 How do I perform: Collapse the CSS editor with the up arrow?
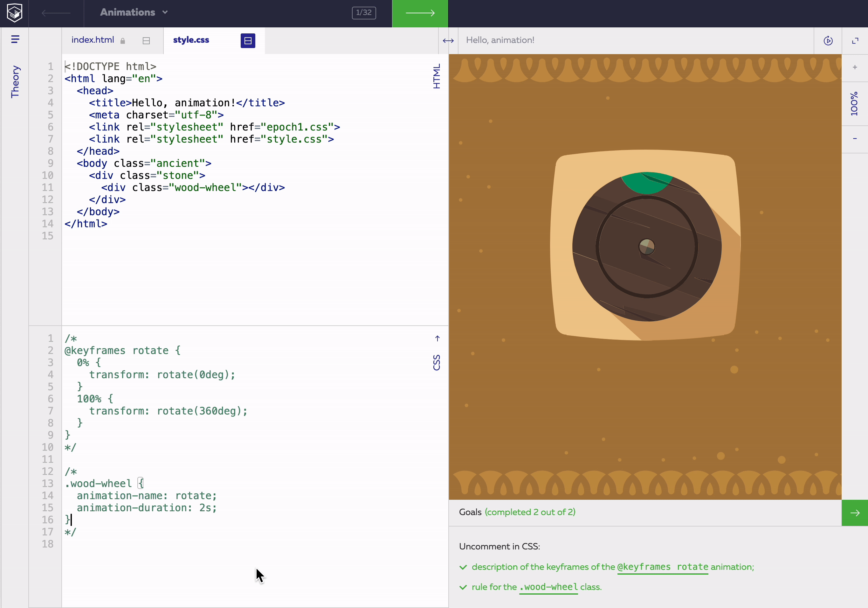[437, 338]
